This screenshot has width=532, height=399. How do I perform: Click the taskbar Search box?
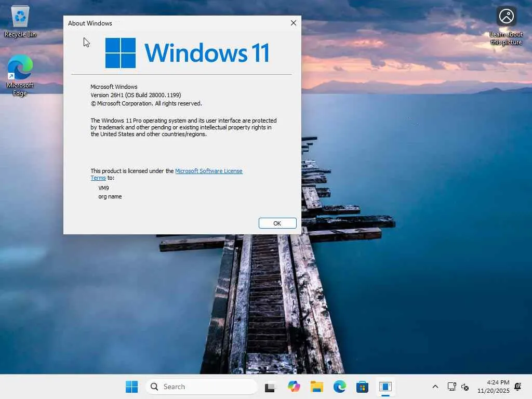coord(202,387)
